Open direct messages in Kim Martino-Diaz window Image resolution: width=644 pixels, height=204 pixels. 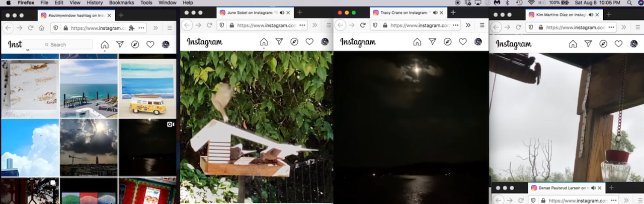click(x=588, y=44)
